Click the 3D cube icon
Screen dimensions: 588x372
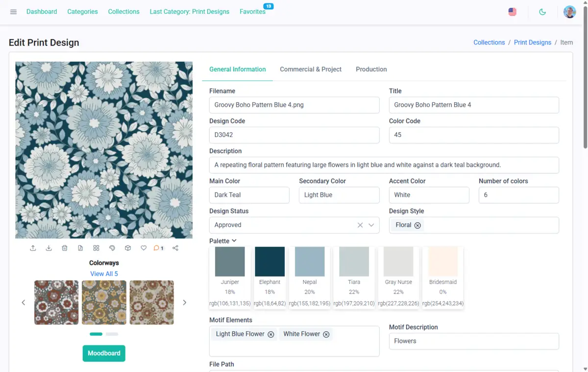click(128, 248)
